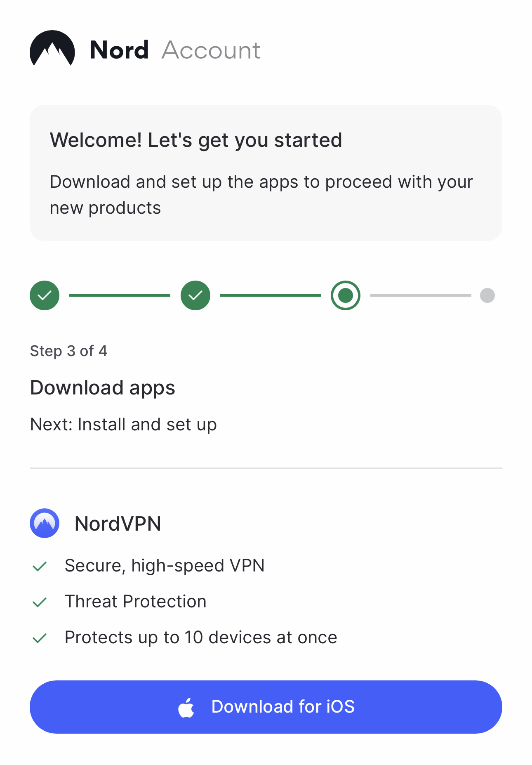
Task: Click the Nord wordmark text
Action: [119, 50]
